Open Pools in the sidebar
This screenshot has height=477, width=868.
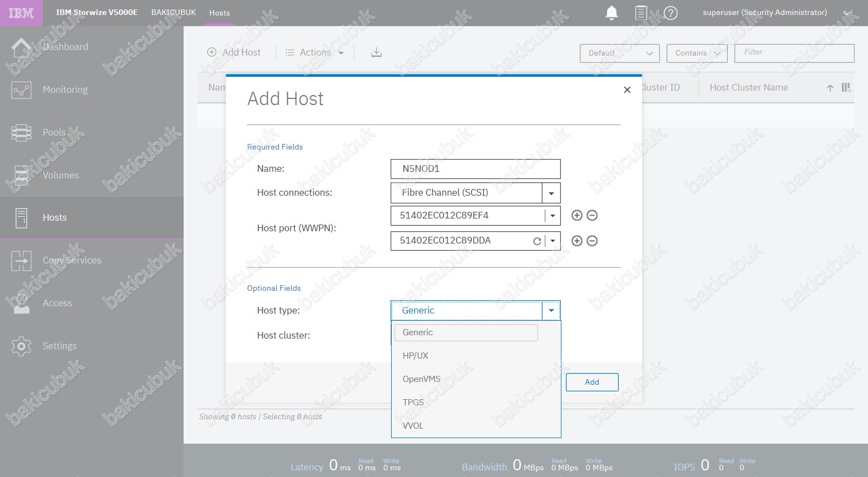(92, 132)
